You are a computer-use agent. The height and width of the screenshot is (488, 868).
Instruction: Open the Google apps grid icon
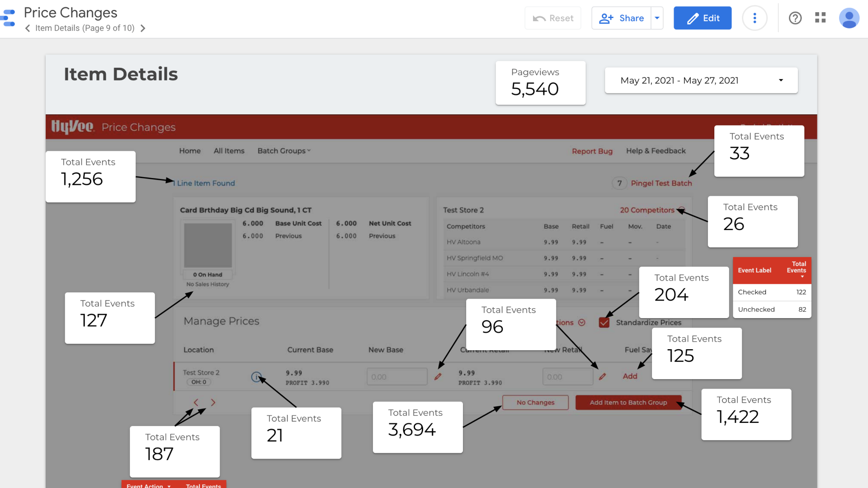820,18
